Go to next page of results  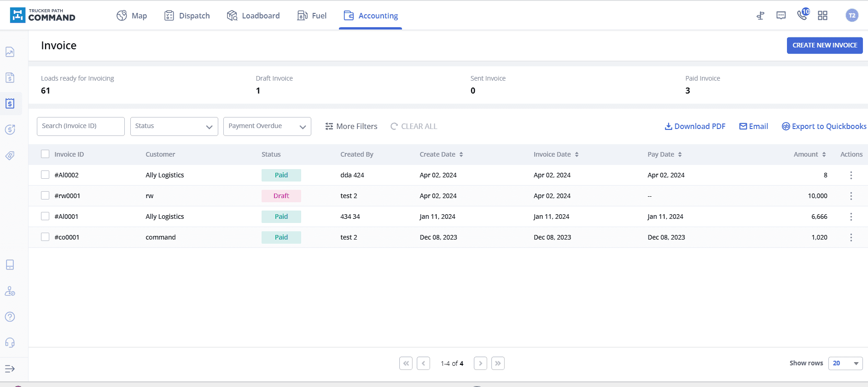[480, 364]
